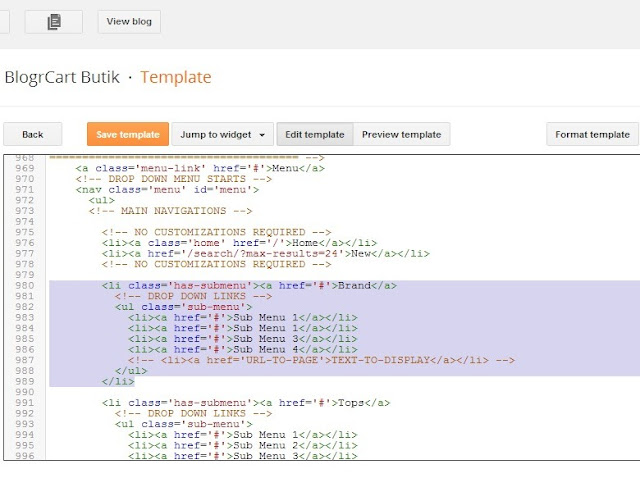Click the Tops has-submenu code line
Viewport: 640px width, 478px height.
246,403
